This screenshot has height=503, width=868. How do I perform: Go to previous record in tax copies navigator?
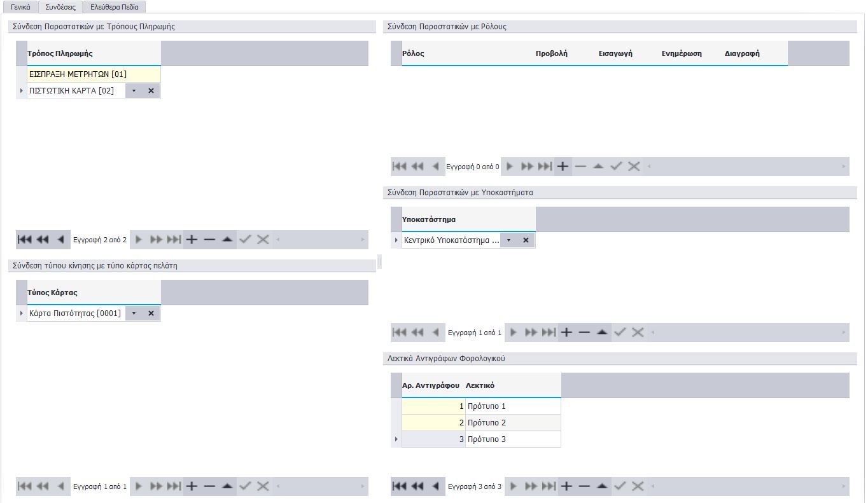click(436, 486)
